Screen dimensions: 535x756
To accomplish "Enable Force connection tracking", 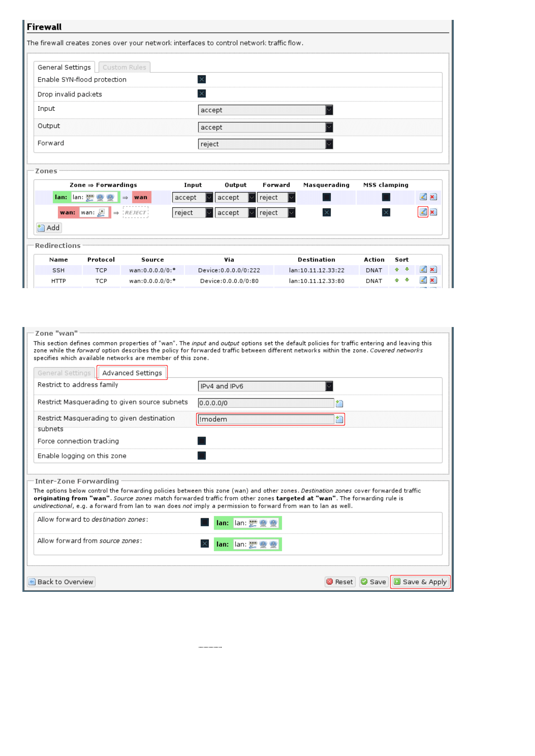I will click(x=202, y=441).
